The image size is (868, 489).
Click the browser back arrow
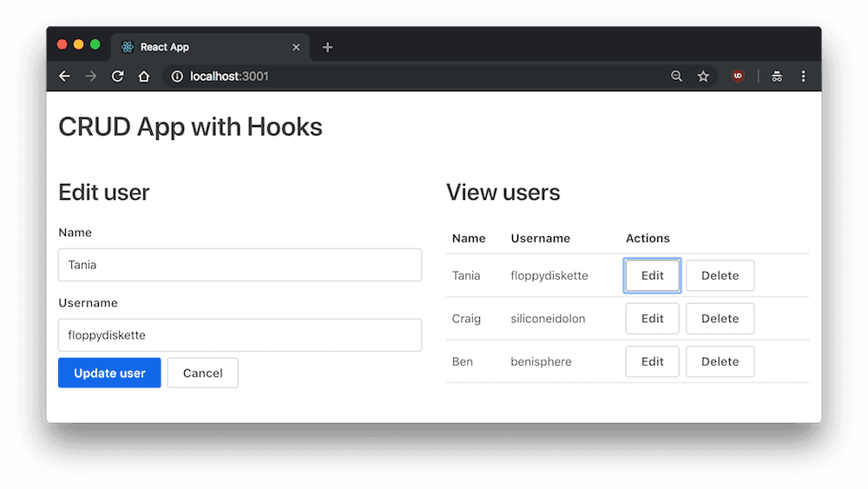click(x=64, y=76)
